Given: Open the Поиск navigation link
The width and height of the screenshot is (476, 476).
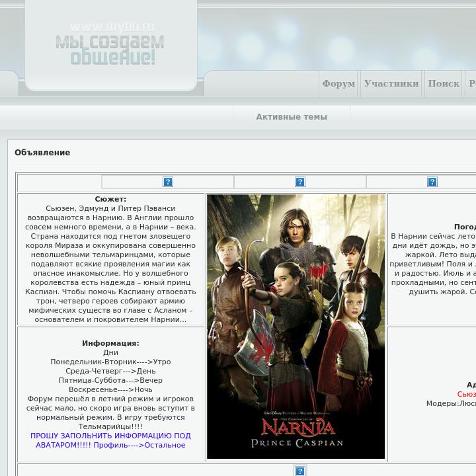Looking at the screenshot, I should click(444, 83).
